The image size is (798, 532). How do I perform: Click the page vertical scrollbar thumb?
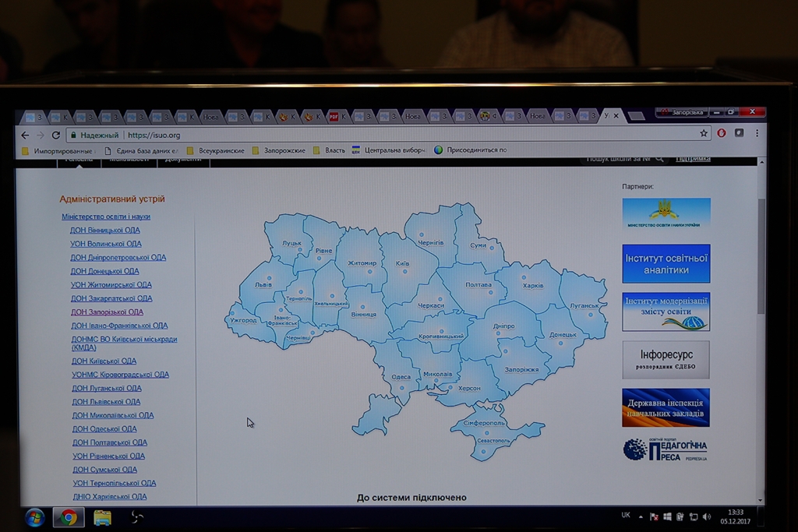coord(761,257)
